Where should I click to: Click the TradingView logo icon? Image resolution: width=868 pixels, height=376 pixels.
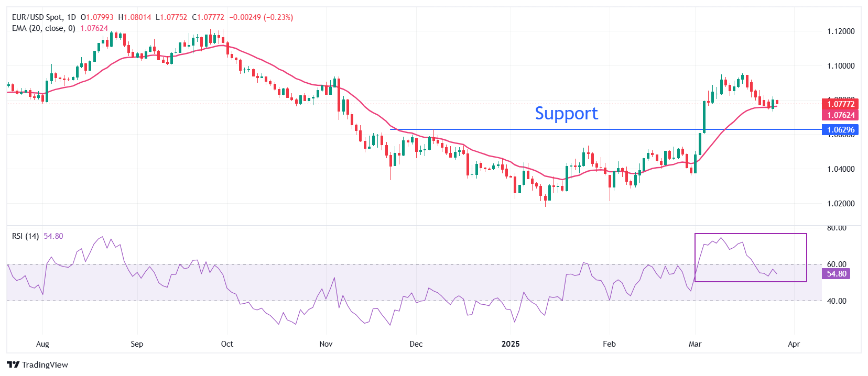[x=13, y=365]
